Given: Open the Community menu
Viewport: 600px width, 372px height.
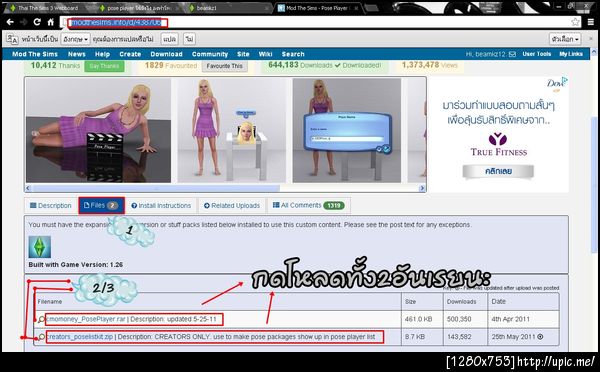Looking at the screenshot, I should (x=210, y=54).
